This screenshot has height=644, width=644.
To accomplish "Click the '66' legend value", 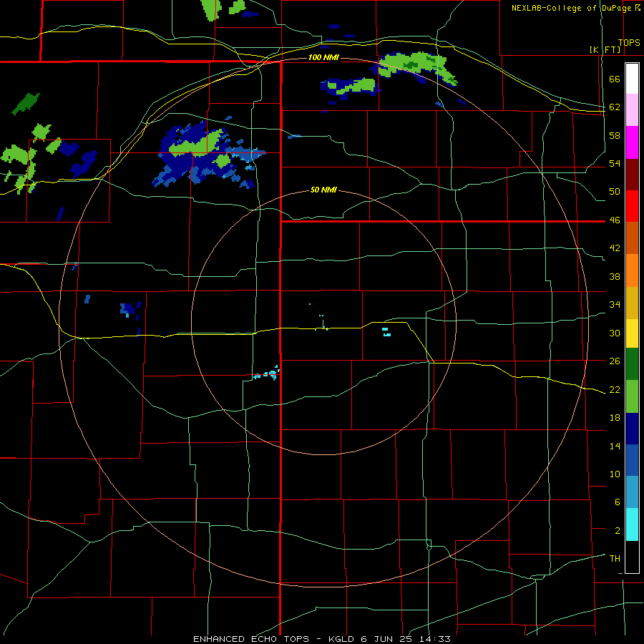I will click(x=615, y=79).
